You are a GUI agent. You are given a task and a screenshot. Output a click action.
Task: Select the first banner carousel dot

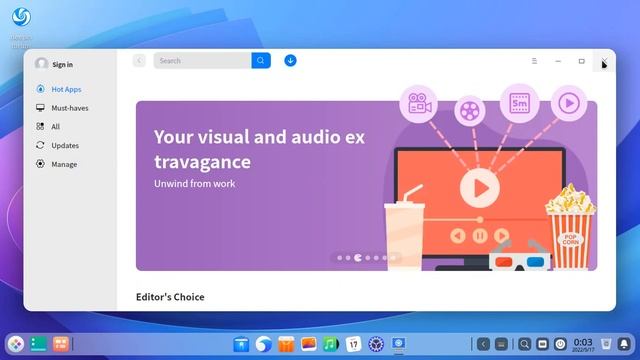tap(340, 258)
